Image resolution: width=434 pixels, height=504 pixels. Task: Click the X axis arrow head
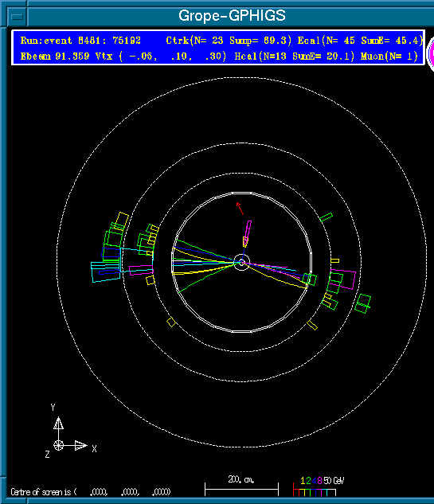pyautogui.click(x=80, y=446)
